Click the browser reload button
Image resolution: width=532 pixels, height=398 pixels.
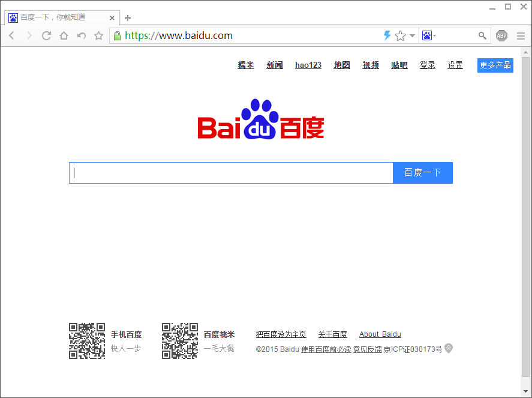[46, 36]
